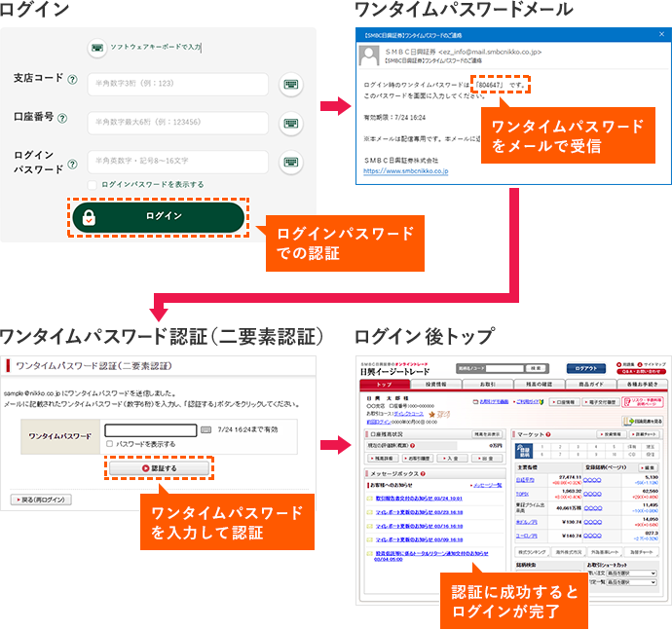
Task: Click 戻る(再ログイン) button
Action: point(40,500)
